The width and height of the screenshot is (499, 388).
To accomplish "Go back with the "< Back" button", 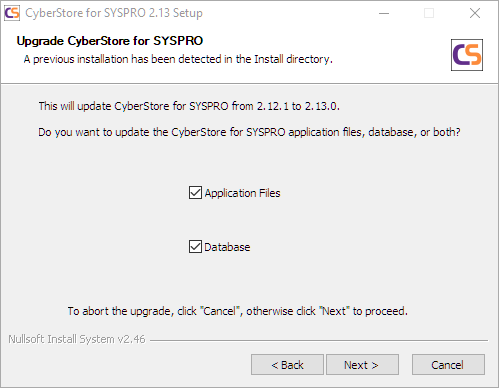I will 287,365.
